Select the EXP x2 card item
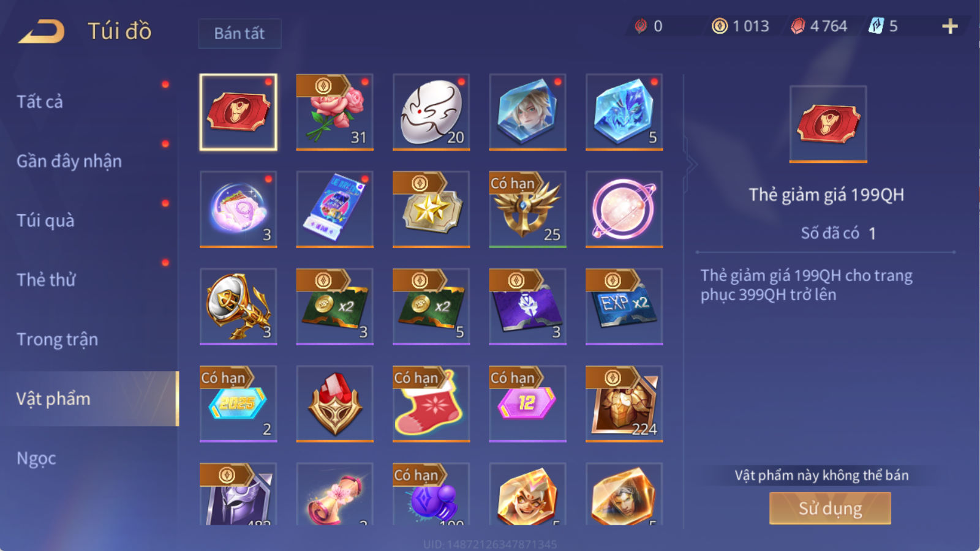The height and width of the screenshot is (551, 980). (624, 306)
